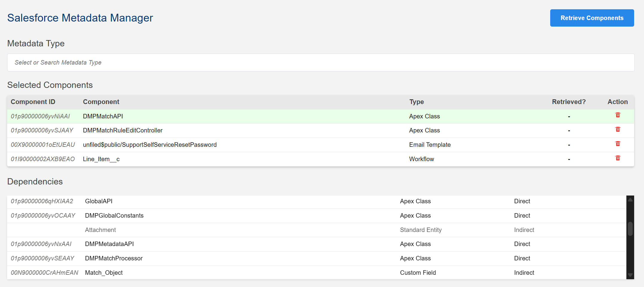The image size is (644, 287).
Task: Sort by the Component ID column header
Action: point(33,102)
